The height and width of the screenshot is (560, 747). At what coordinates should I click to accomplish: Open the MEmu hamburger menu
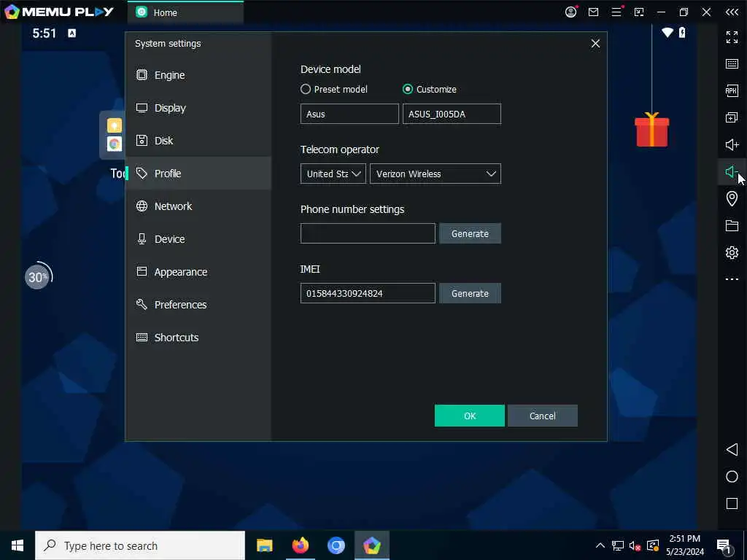click(x=616, y=12)
